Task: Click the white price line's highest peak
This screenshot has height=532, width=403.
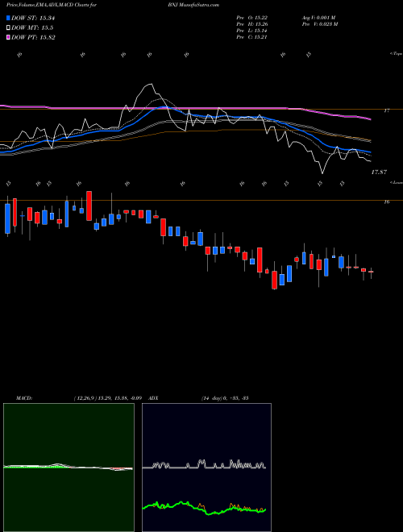Action: [x=150, y=85]
